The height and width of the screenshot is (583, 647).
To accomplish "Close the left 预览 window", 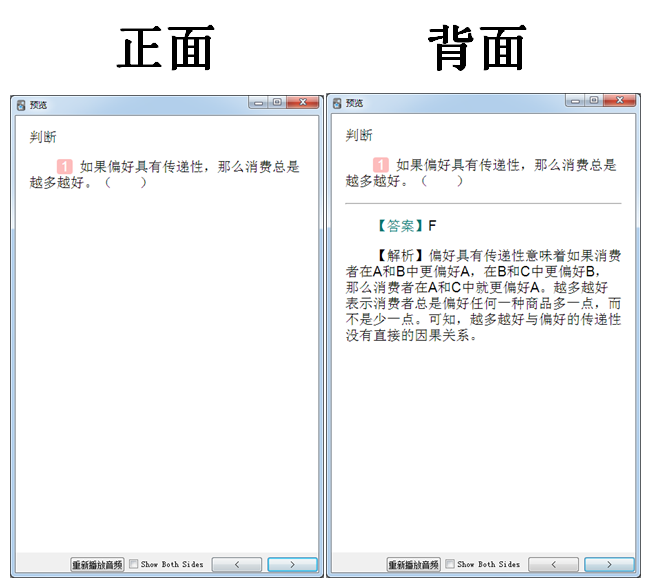I will click(303, 102).
